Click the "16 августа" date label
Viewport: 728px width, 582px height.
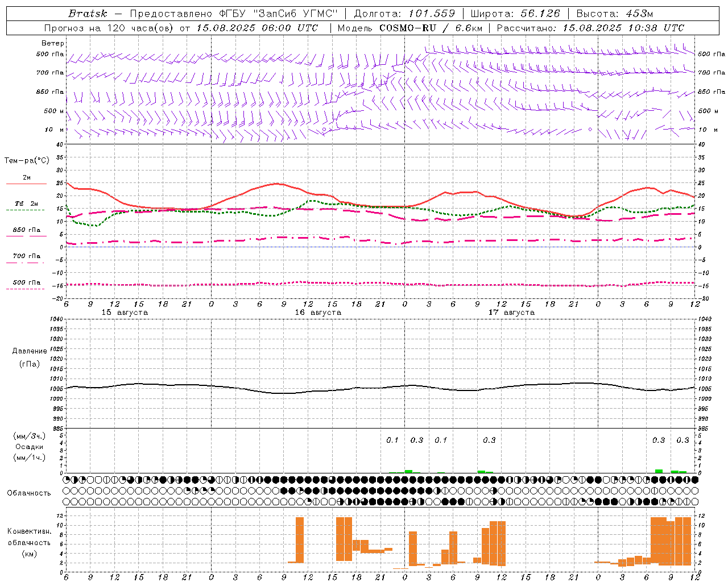click(318, 313)
